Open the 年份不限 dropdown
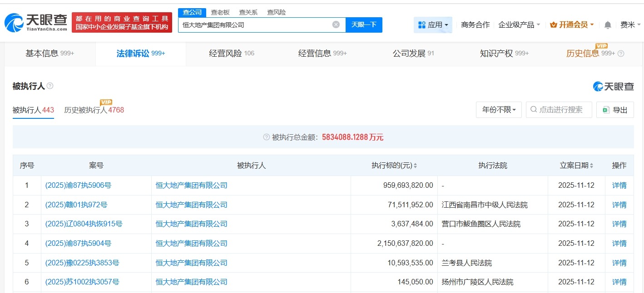644x293 pixels. (498, 109)
